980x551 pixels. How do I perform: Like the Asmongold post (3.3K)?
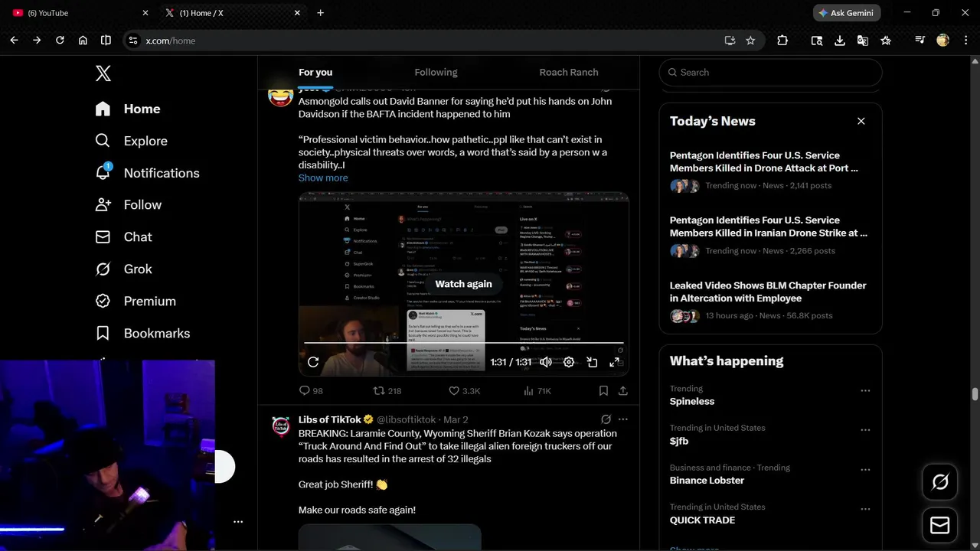464,391
